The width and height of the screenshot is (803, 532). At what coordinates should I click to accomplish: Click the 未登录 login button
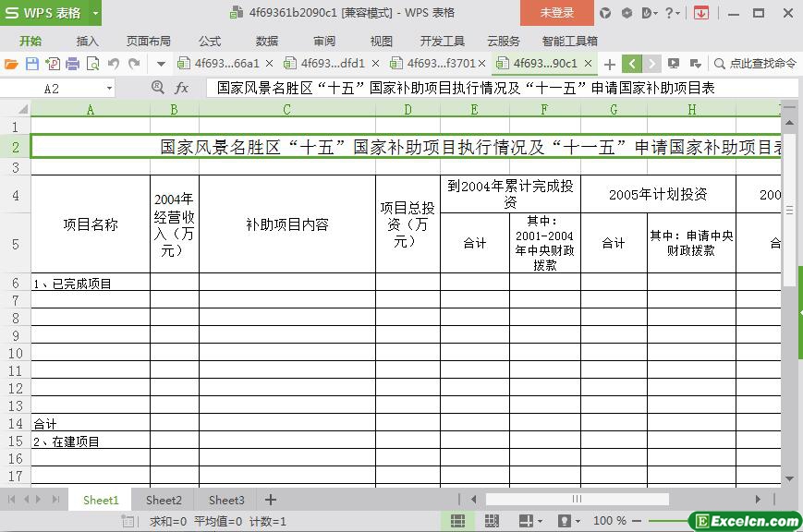[x=556, y=13]
